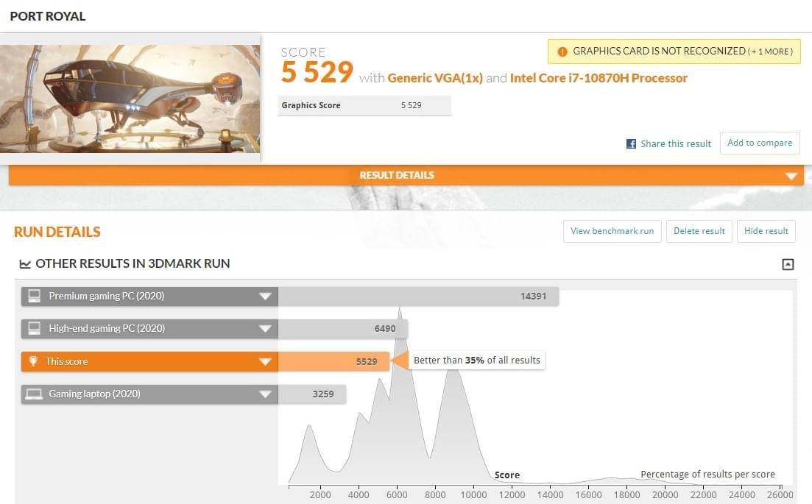Collapse Other Results panel with square arrow icon

pyautogui.click(x=788, y=264)
